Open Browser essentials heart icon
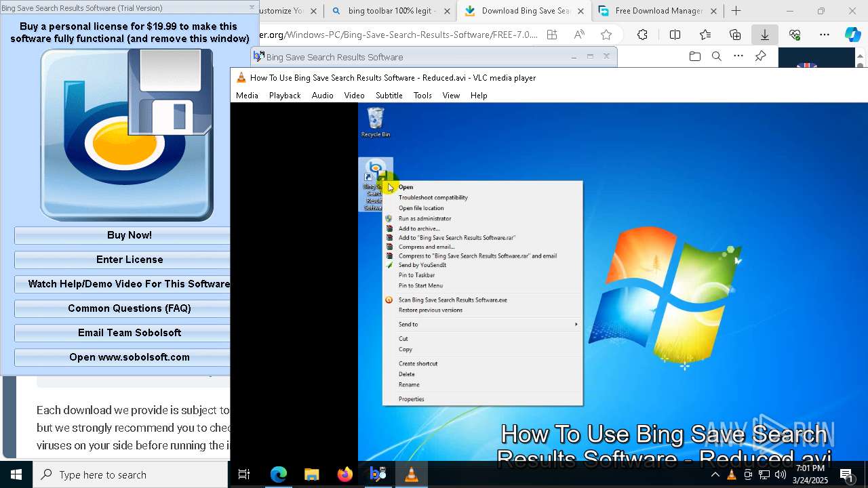Screen dimensions: 868x488 point(795,35)
